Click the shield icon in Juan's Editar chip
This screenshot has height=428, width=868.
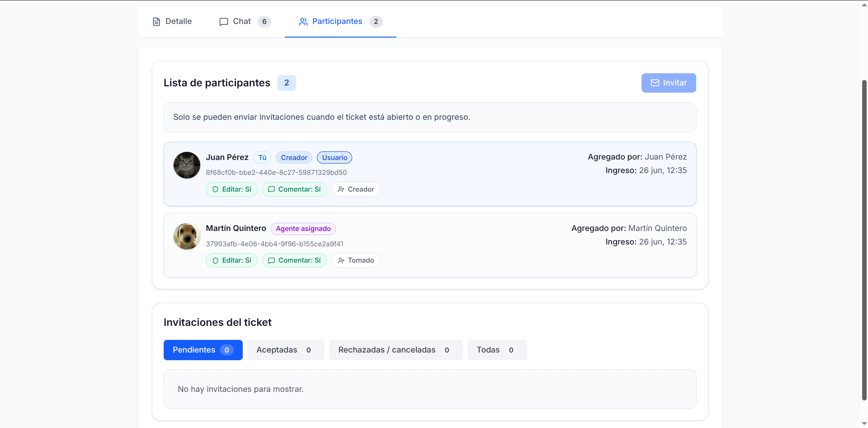coord(216,189)
